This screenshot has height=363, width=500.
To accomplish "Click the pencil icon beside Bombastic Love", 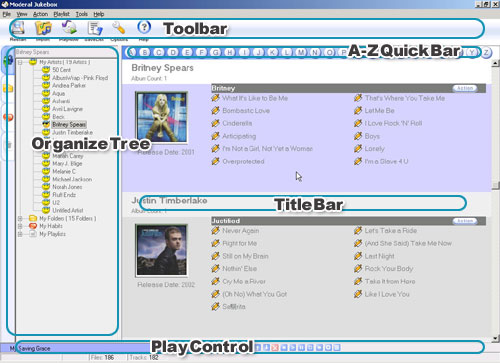I will click(215, 110).
